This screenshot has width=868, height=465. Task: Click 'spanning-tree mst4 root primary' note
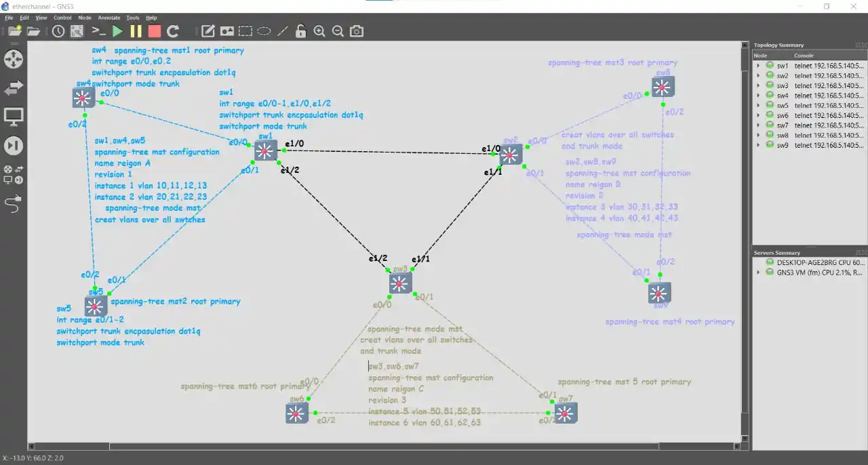[670, 322]
